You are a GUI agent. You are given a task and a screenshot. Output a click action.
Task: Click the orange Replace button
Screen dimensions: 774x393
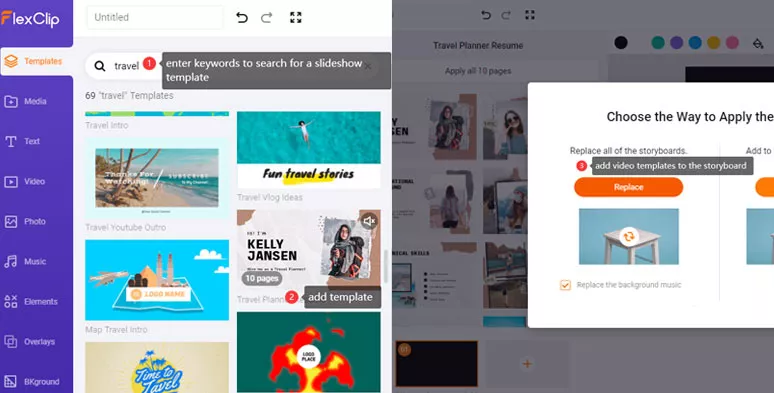pyautogui.click(x=628, y=187)
